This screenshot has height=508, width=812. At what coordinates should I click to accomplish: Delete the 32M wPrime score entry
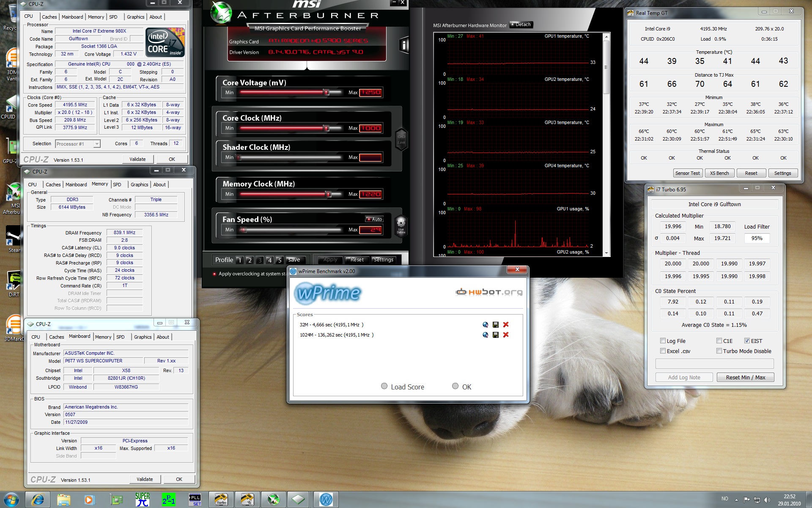(505, 325)
